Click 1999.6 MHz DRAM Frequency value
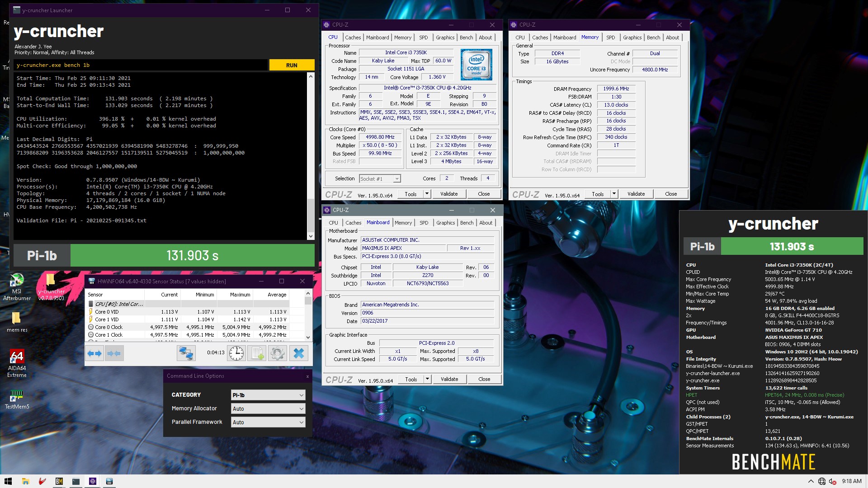The width and height of the screenshot is (868, 488). (616, 89)
